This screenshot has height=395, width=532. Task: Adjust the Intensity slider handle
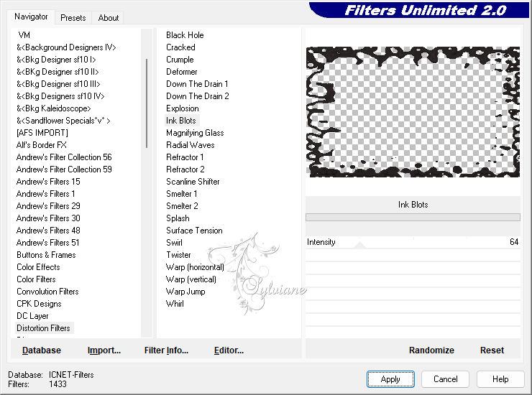pyautogui.click(x=360, y=245)
